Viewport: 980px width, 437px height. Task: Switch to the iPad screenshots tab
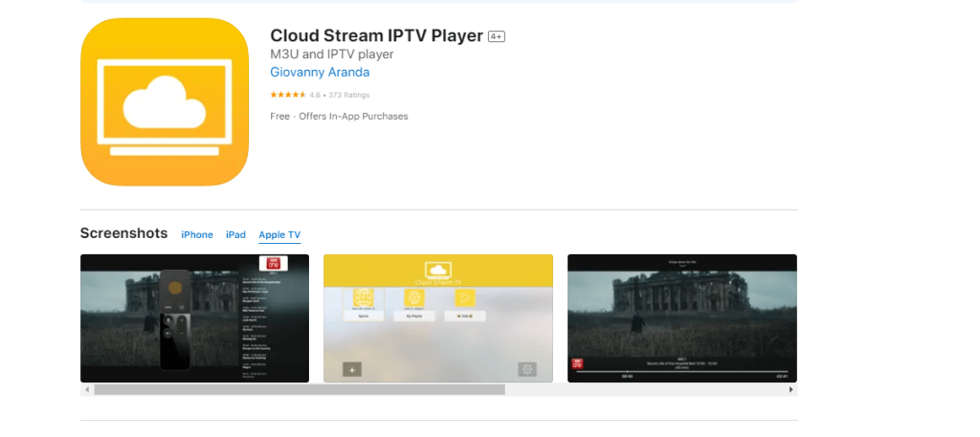235,234
